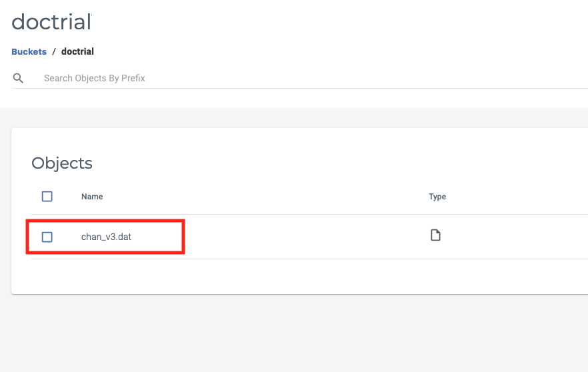This screenshot has height=372, width=588.
Task: Click the doctrial breadcrumb item
Action: pyautogui.click(x=77, y=51)
